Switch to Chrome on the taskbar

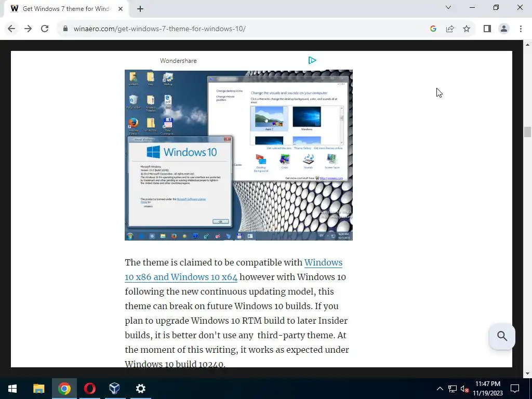click(x=64, y=389)
